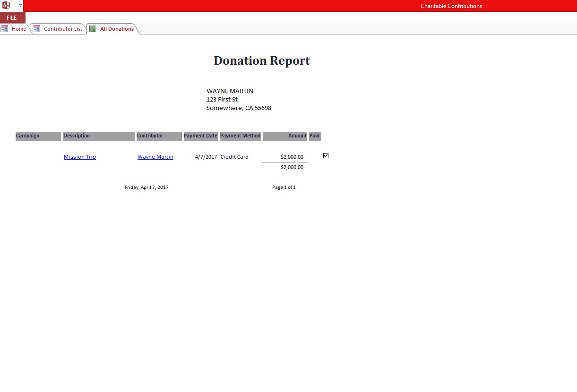Open the Quick Access Toolbar customize arrow

point(20,6)
